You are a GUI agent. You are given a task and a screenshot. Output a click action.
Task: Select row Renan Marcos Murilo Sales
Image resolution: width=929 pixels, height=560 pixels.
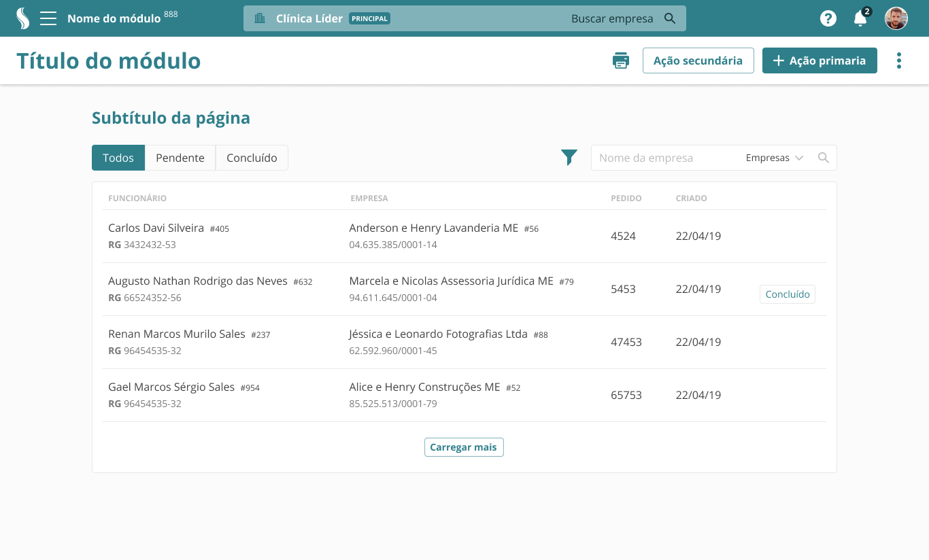(x=464, y=343)
